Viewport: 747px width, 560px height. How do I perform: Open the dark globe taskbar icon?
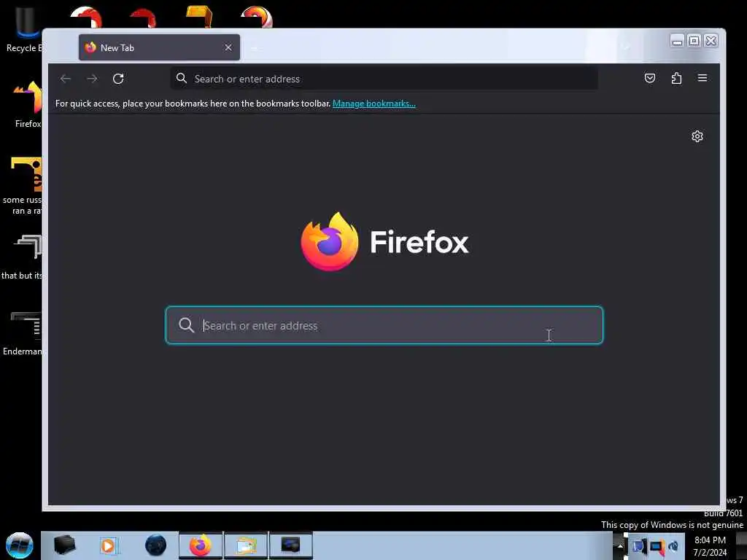point(156,545)
